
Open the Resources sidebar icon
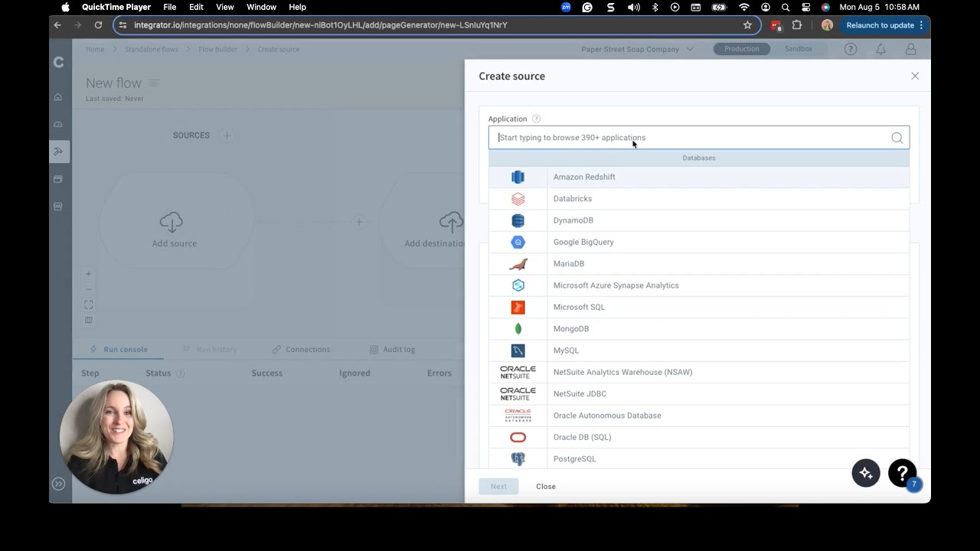58,179
